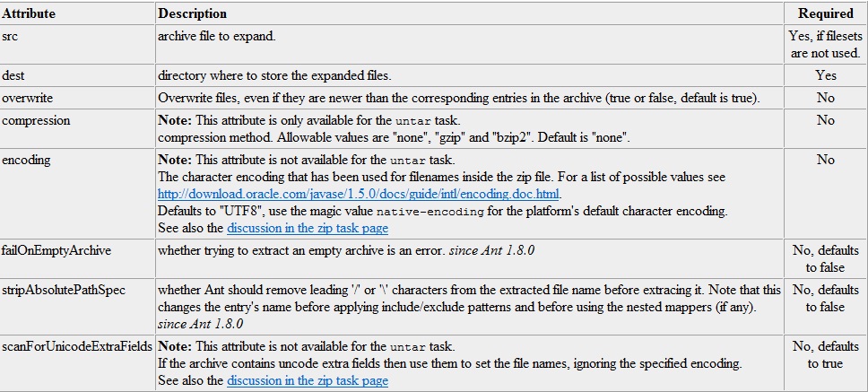Click the Attribute column header
The image size is (868, 392).
29,13
